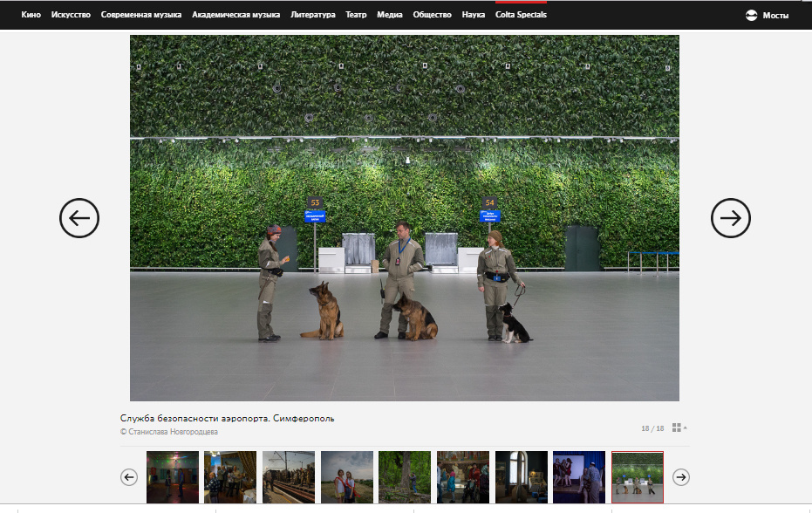Navigate to the Театр section

356,15
